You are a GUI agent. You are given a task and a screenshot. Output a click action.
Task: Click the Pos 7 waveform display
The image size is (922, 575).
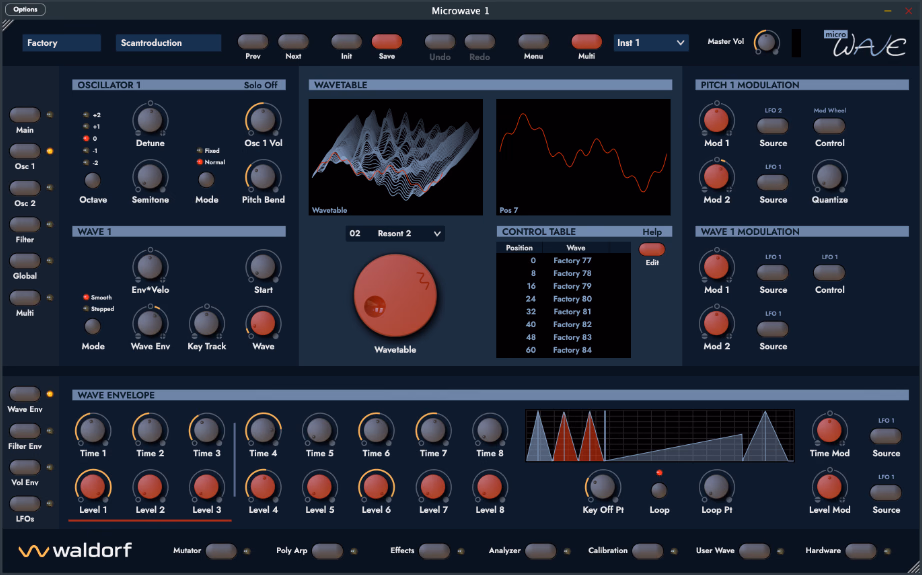[x=583, y=157]
